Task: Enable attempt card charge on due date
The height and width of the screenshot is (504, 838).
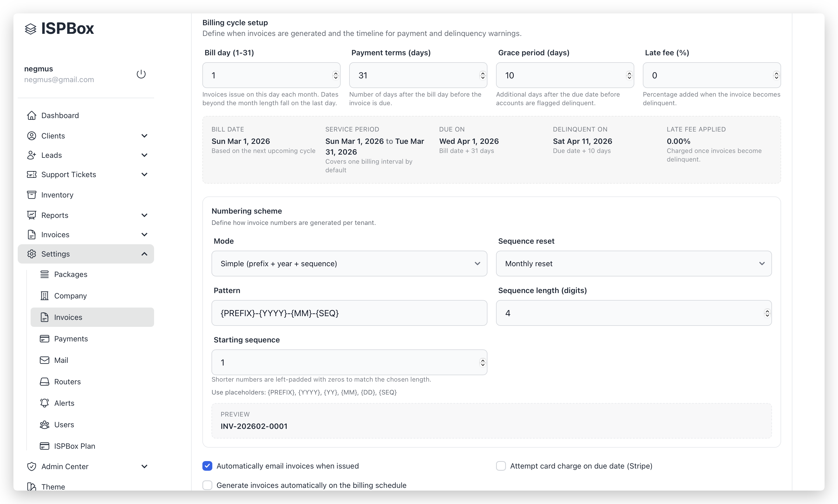Action: pyautogui.click(x=501, y=466)
